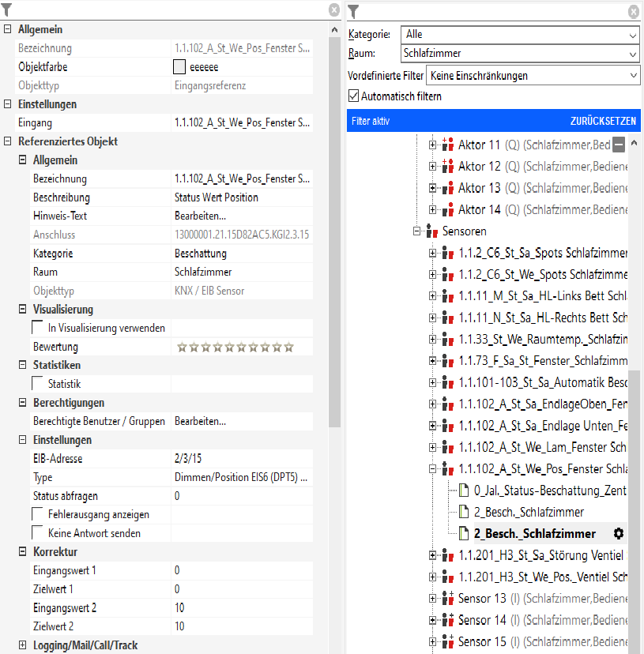This screenshot has height=654, width=644.
Task: Click the filter funnel icon in tree panel
Action: point(353,12)
